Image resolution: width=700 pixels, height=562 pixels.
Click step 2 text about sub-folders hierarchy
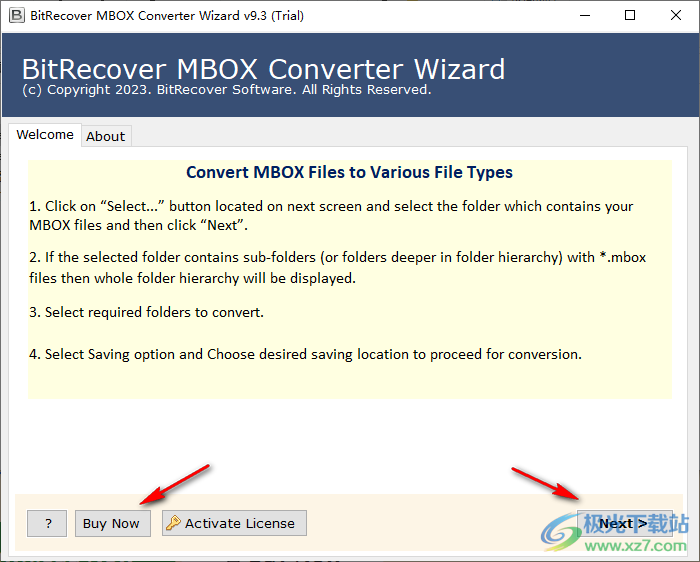tap(338, 267)
